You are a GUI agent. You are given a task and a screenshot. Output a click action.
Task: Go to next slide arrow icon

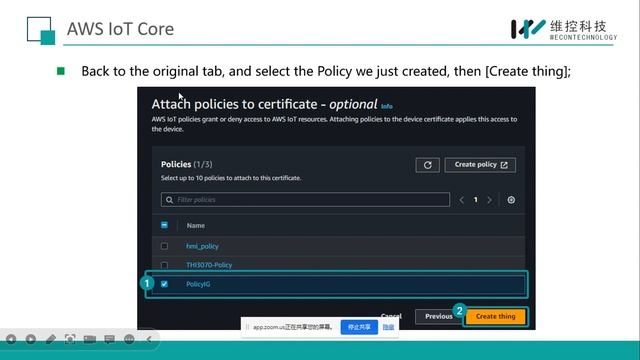pyautogui.click(x=31, y=339)
